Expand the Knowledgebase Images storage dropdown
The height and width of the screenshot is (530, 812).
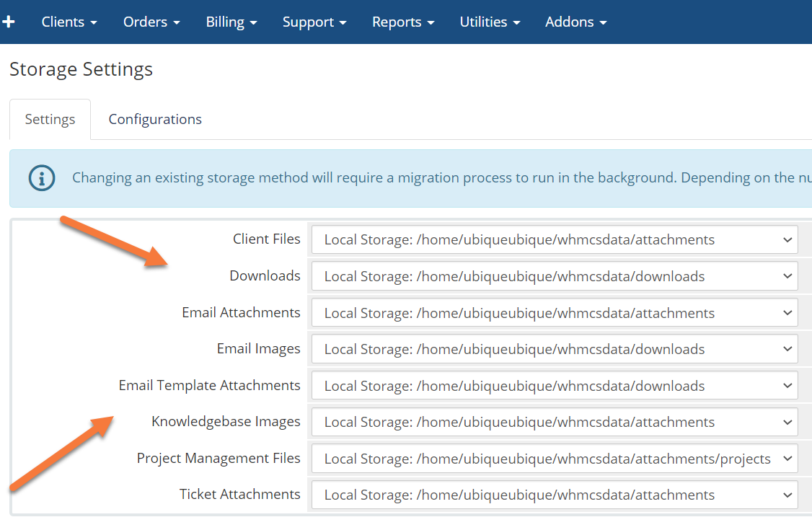(554, 422)
